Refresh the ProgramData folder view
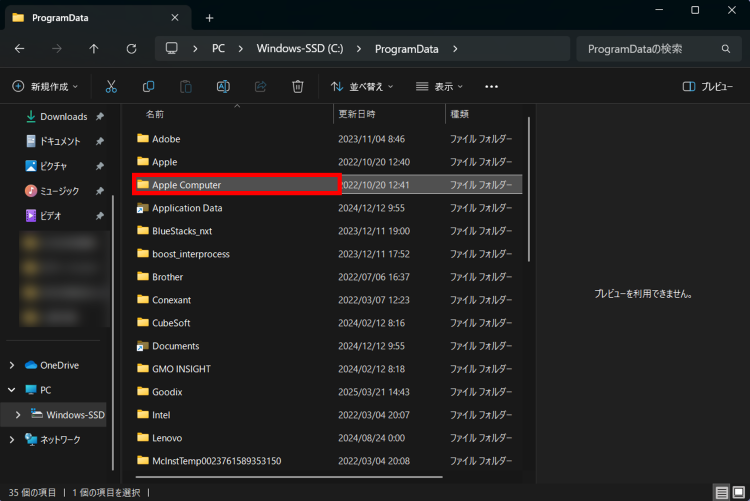Image resolution: width=750 pixels, height=501 pixels. [132, 49]
